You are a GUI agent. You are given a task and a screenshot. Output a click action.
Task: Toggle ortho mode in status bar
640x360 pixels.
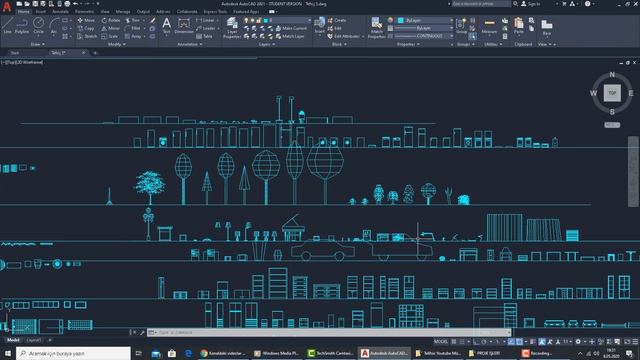pyautogui.click(x=476, y=342)
